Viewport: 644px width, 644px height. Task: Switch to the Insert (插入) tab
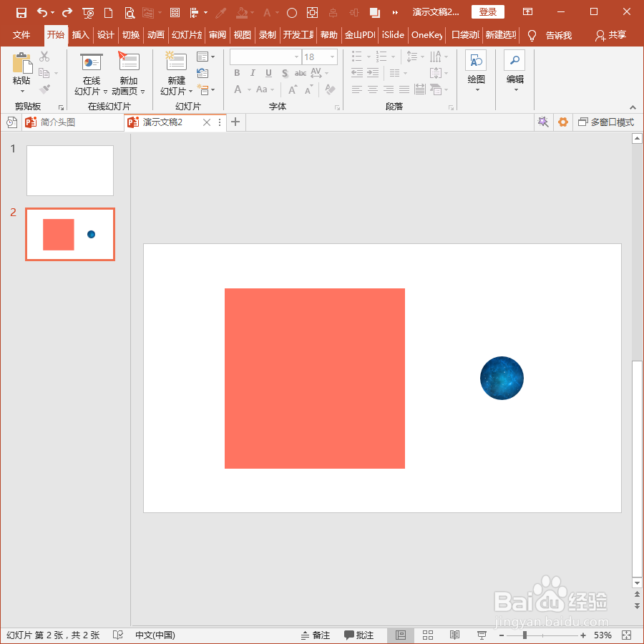(x=80, y=35)
